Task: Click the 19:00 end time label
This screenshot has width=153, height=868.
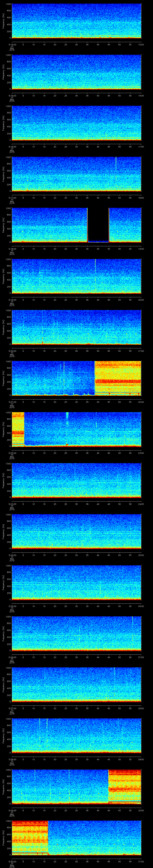Action: coord(141,249)
